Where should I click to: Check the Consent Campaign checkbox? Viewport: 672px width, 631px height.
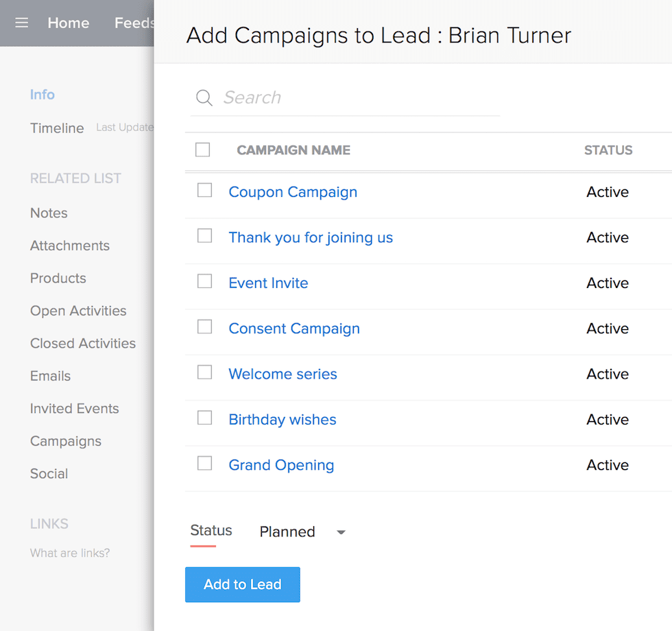tap(204, 327)
